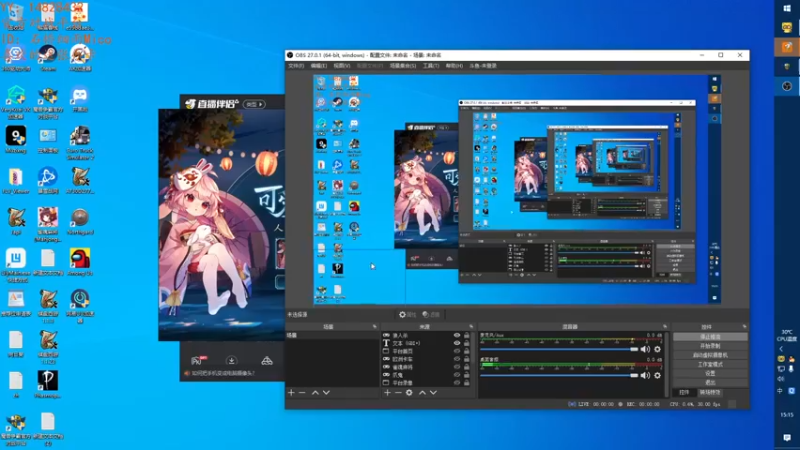Screen dimensions: 800x450
Task: Open the Recycle Bin desktop icon
Action: pos(16,16)
